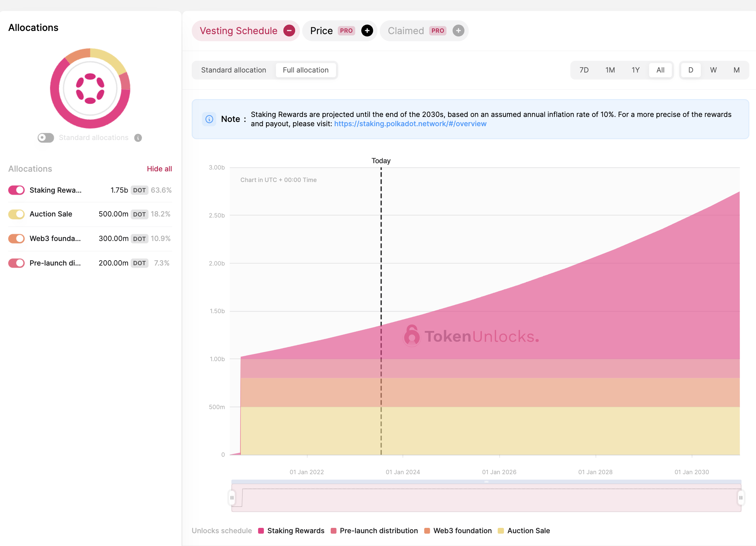
Task: Turn off the Auction Sale toggle
Action: click(16, 214)
